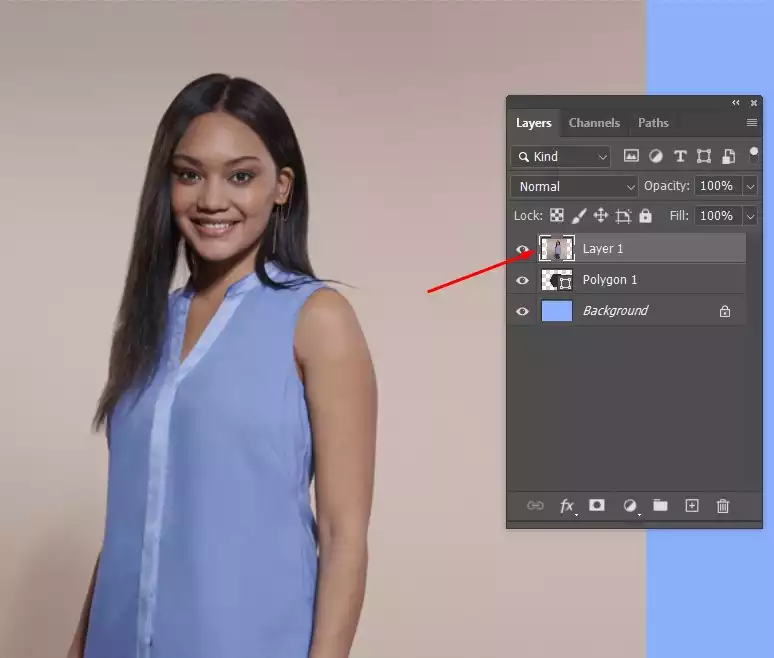Filter for type layers
The width and height of the screenshot is (774, 658).
pyautogui.click(x=680, y=156)
